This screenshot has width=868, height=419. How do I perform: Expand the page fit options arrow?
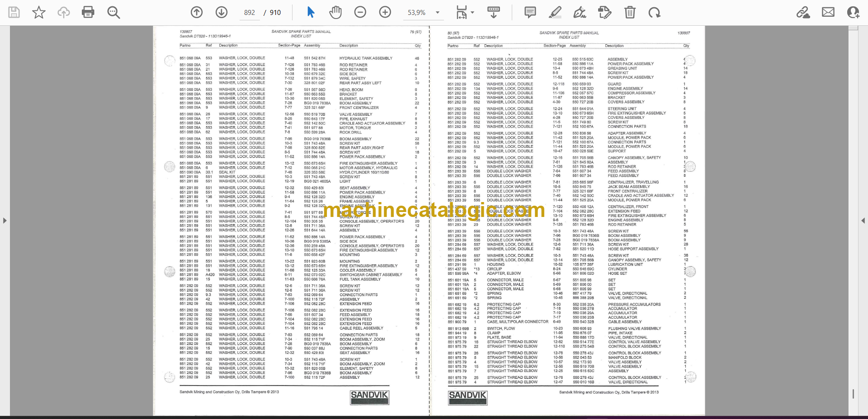(x=472, y=13)
